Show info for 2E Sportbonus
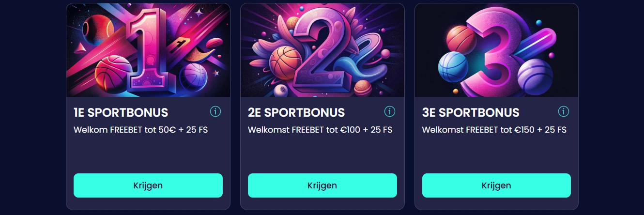 (x=390, y=112)
